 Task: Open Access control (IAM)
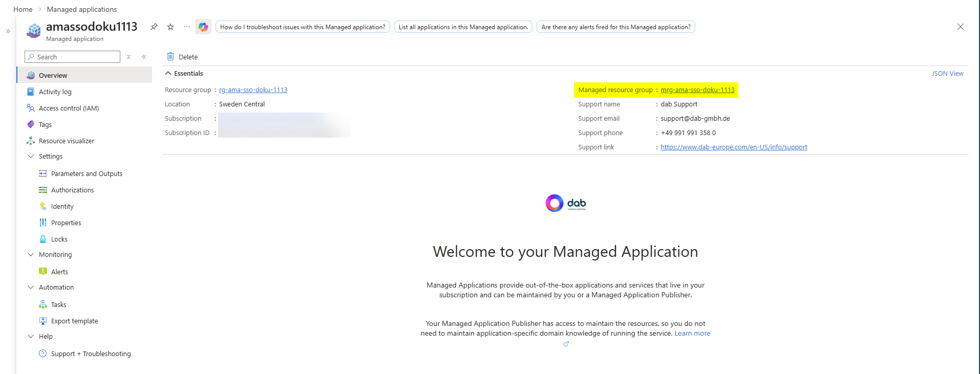point(69,108)
